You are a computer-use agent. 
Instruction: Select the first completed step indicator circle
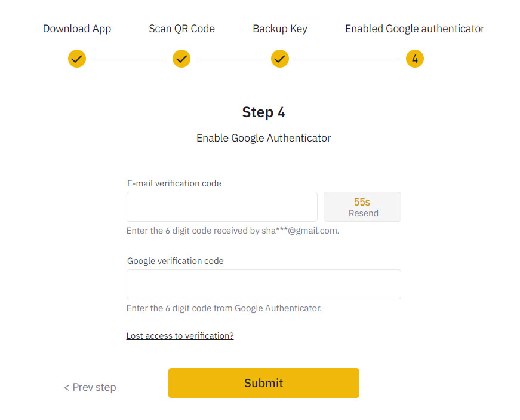(x=76, y=59)
